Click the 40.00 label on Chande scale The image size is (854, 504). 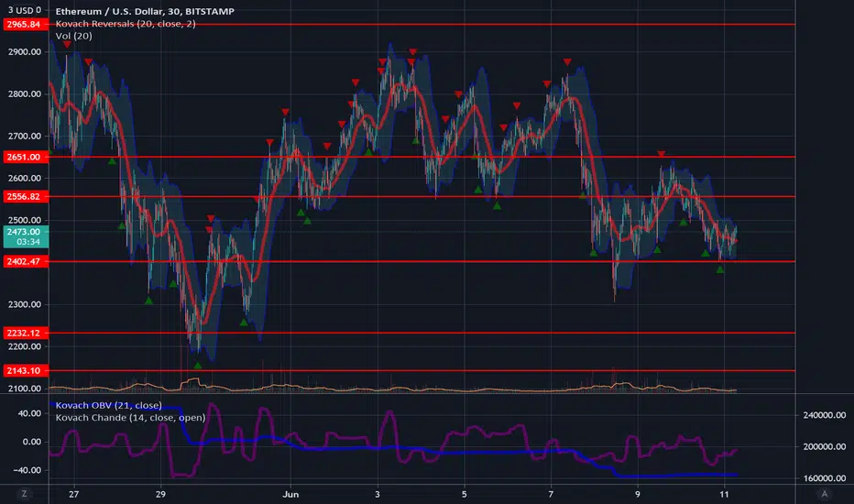pyautogui.click(x=30, y=413)
